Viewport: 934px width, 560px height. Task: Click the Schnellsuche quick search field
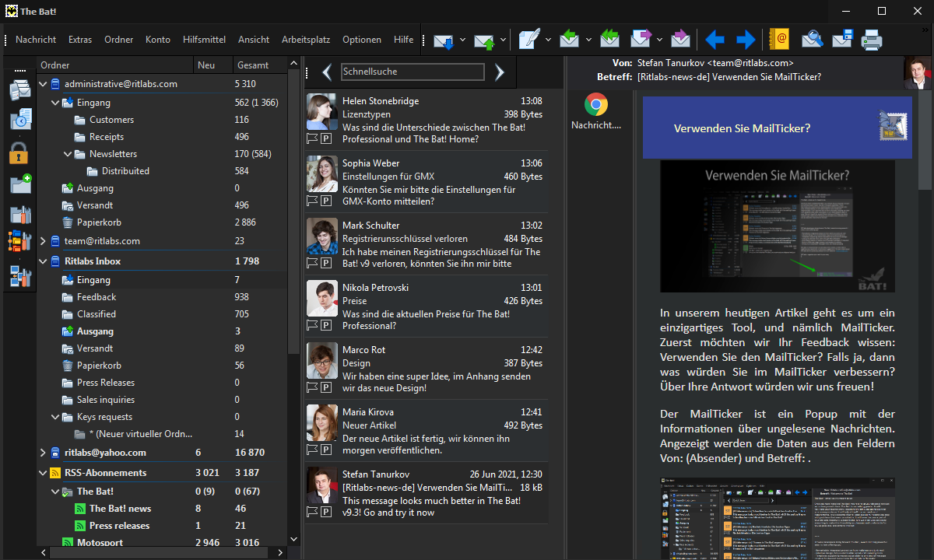[x=413, y=72]
